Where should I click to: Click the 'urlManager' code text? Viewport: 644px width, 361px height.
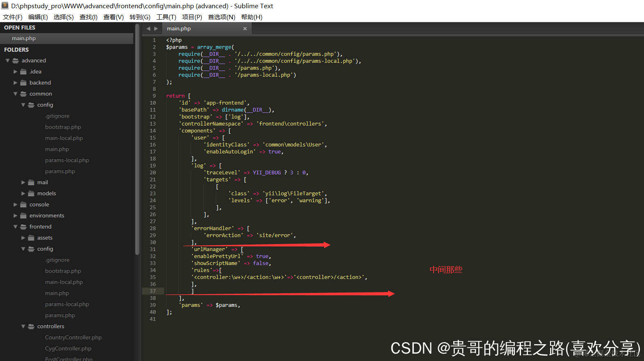click(209, 249)
